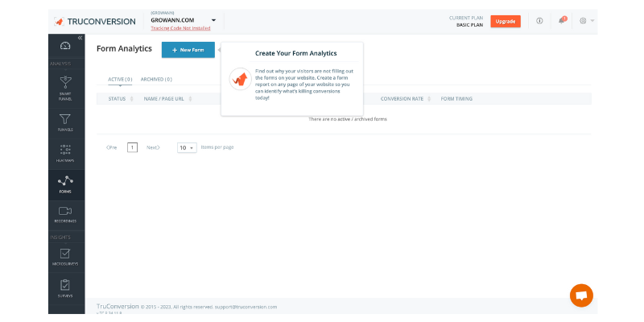This screenshot has width=644, height=322.
Task: Click the support@truconversion.com email link
Action: click(246, 307)
